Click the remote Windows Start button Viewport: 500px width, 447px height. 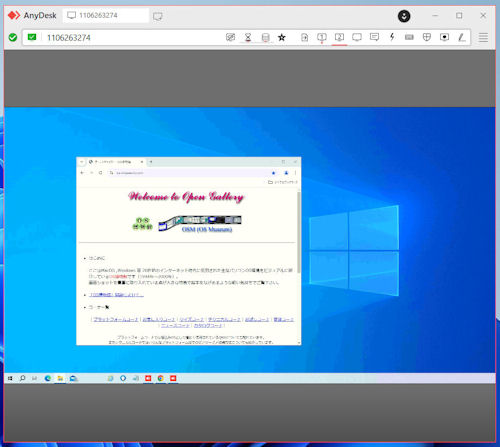(10, 378)
